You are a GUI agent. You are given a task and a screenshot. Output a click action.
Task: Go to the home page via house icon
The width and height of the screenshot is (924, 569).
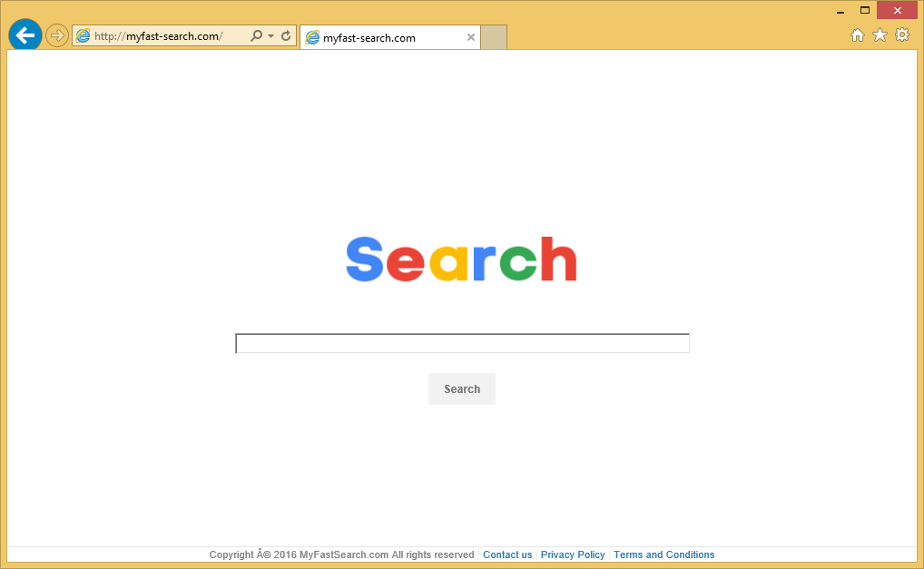pos(858,35)
